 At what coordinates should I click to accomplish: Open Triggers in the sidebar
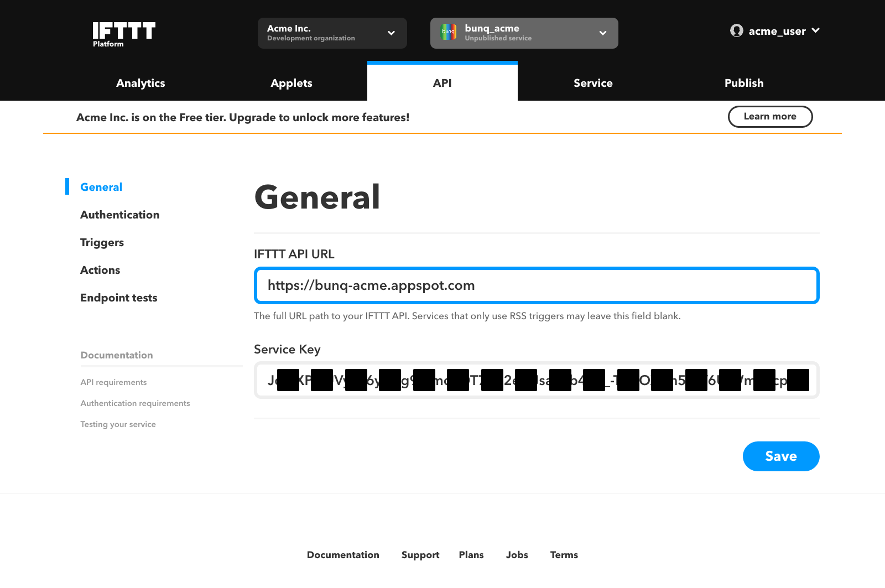pyautogui.click(x=102, y=242)
